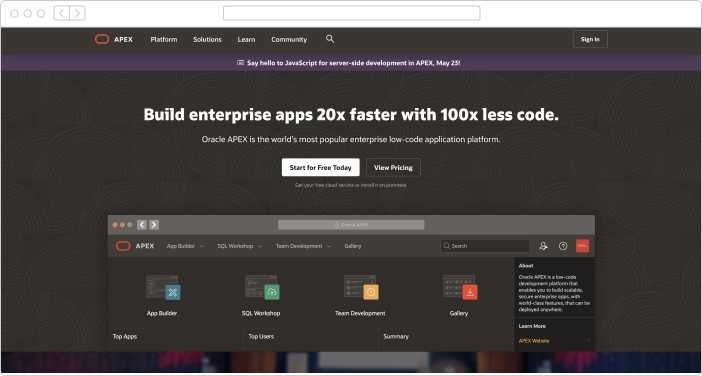The height and width of the screenshot is (376, 702).
Task: Click the Team Development label under the tile
Action: coord(360,313)
